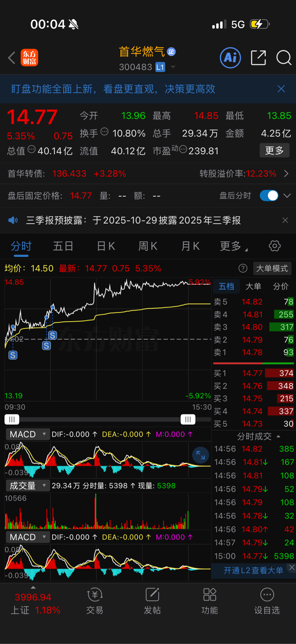
Task: Open the top MACD indicator dropdown
Action: pyautogui.click(x=27, y=434)
